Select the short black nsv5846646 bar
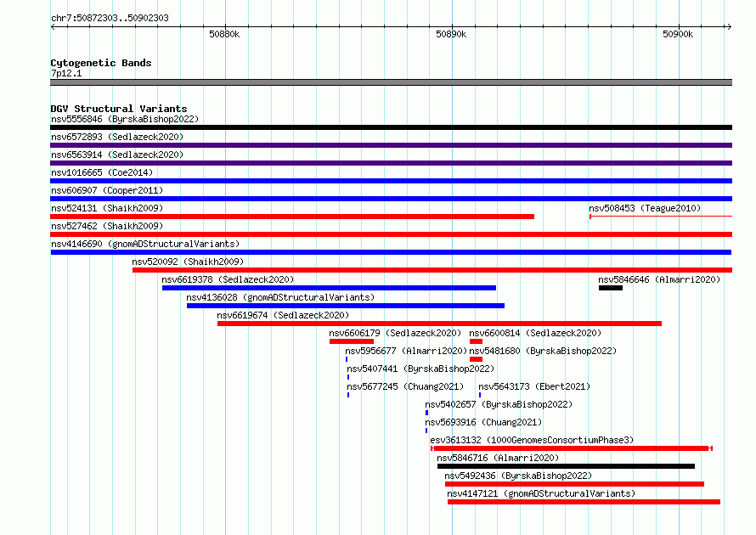Viewport: 756px width, 535px height. click(611, 288)
